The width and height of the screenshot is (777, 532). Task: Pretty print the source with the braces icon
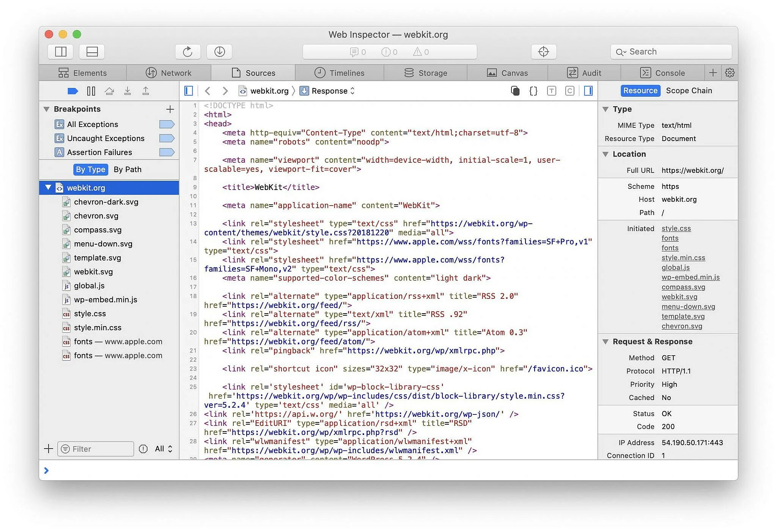(x=533, y=91)
